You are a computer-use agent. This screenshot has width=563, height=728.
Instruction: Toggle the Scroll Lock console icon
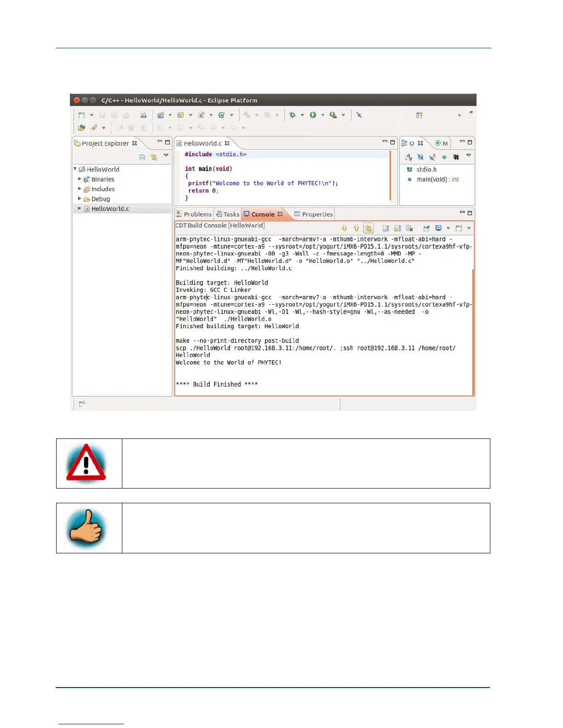point(397,228)
